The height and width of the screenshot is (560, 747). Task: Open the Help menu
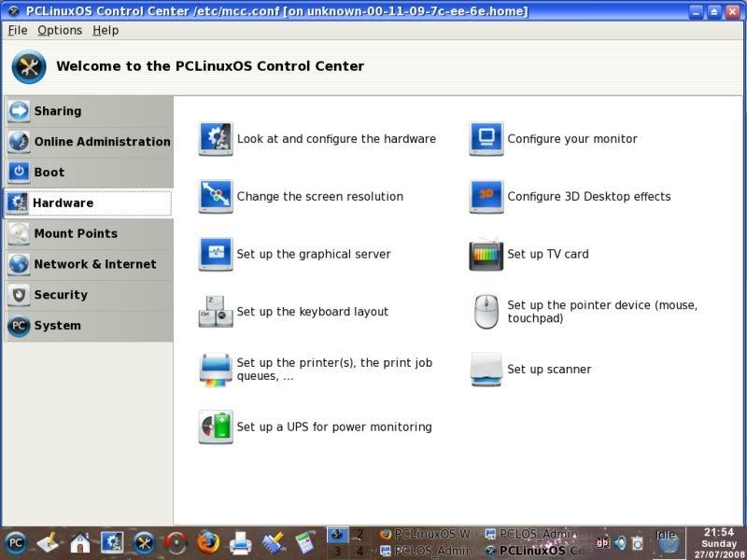pos(106,31)
